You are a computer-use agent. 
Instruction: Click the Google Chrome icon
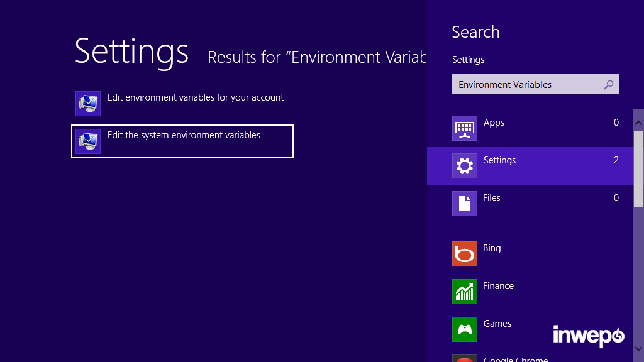click(x=465, y=359)
